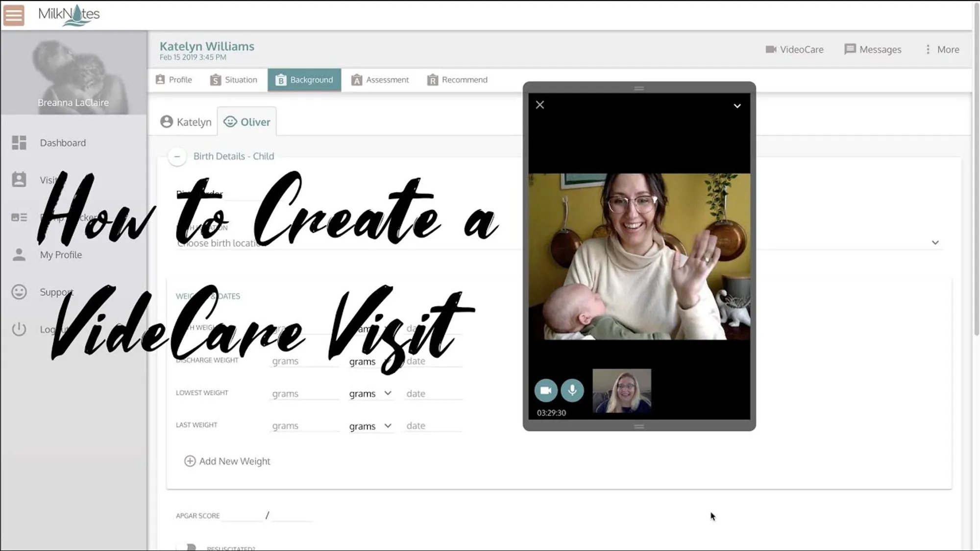Collapse the Birth Details - Child section
This screenshot has height=551, width=980.
point(177,156)
